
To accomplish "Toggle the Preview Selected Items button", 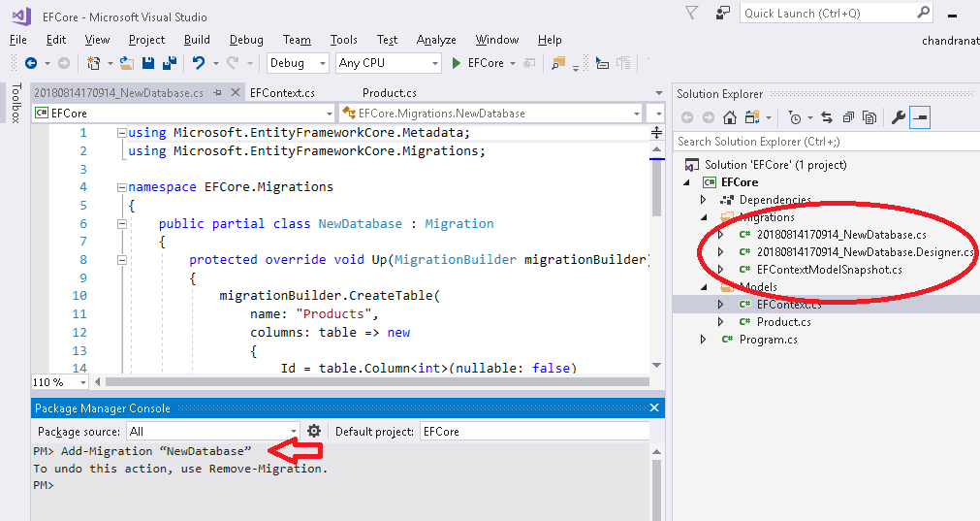I will [x=920, y=117].
